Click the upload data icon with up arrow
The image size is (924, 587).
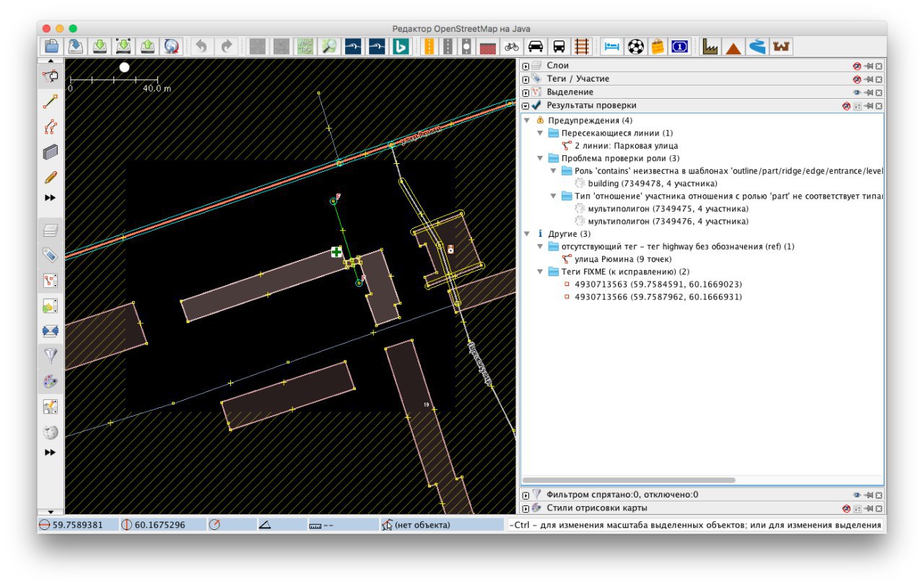pos(147,47)
